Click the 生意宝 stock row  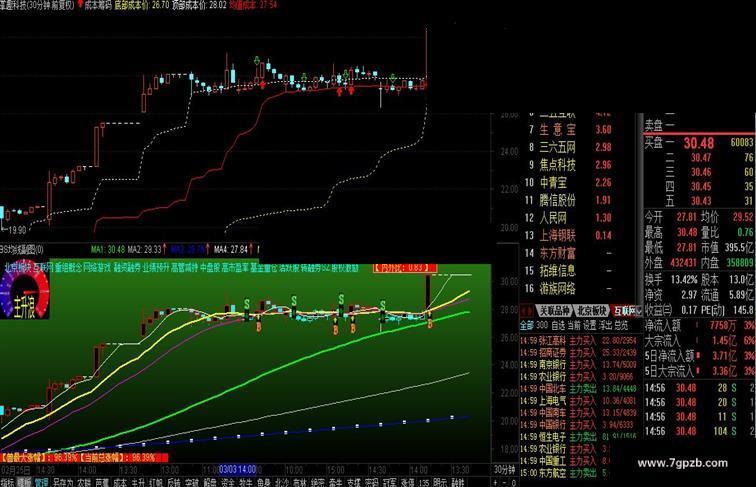coord(569,129)
